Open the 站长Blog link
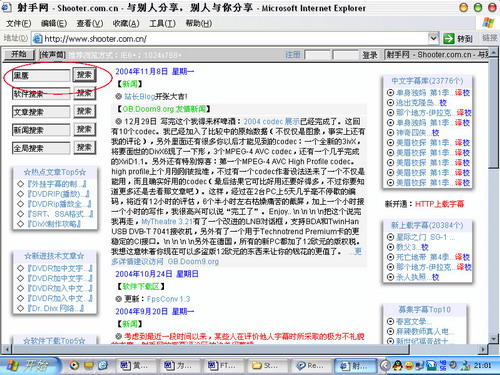 coord(139,97)
